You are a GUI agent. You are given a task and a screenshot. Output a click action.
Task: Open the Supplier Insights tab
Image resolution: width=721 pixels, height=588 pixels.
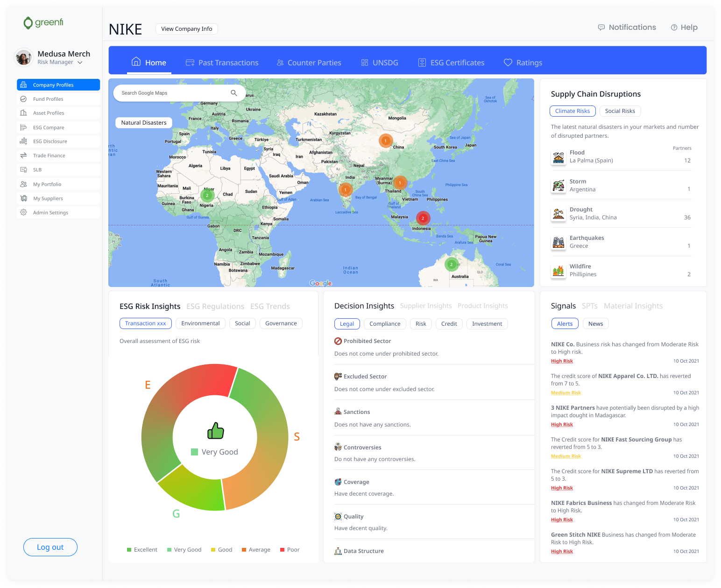pos(425,306)
